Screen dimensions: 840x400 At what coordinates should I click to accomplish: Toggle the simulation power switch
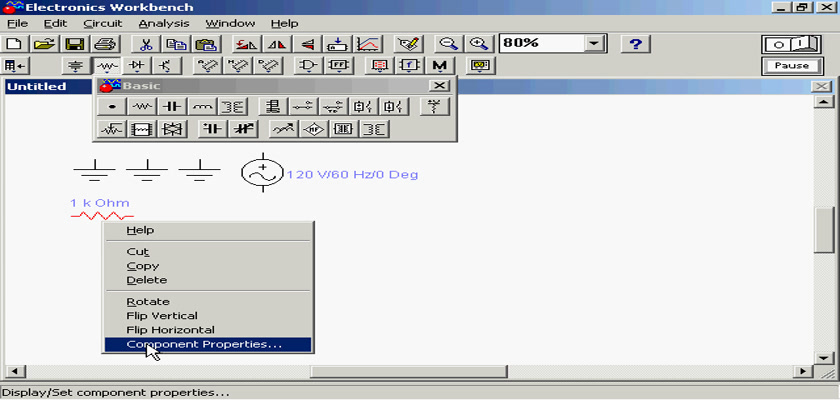pos(791,44)
